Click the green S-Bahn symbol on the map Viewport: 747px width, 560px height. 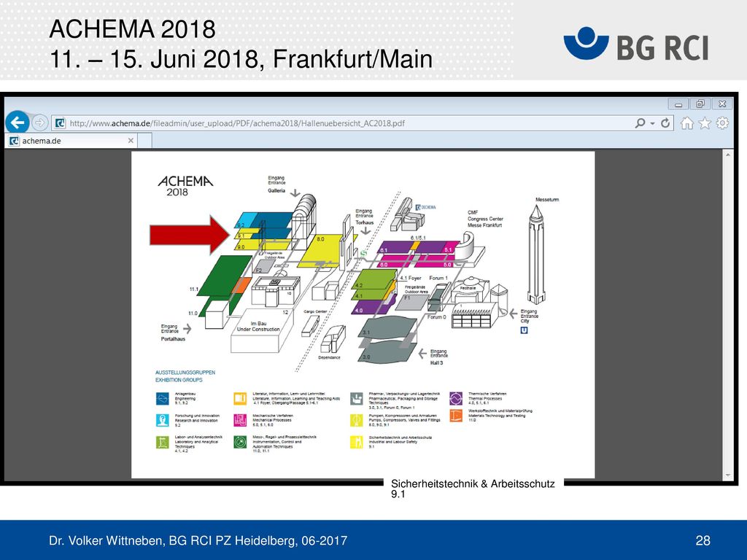(363, 254)
